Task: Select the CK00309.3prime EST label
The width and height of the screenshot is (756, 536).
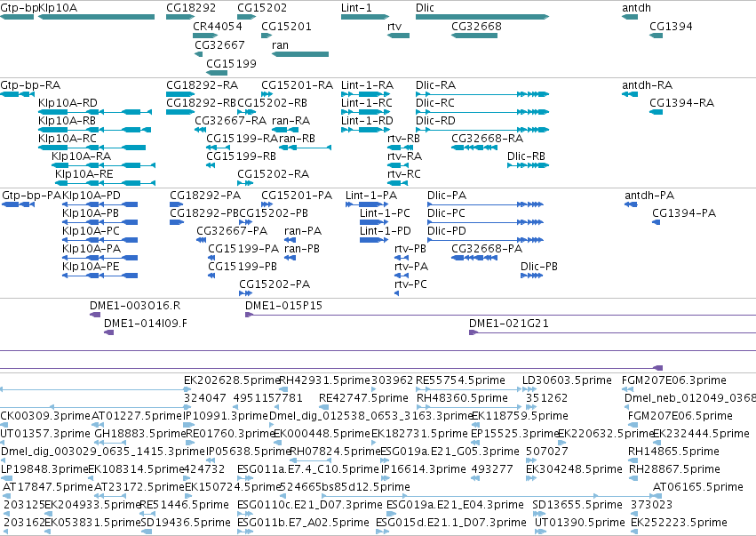Action: 45,416
